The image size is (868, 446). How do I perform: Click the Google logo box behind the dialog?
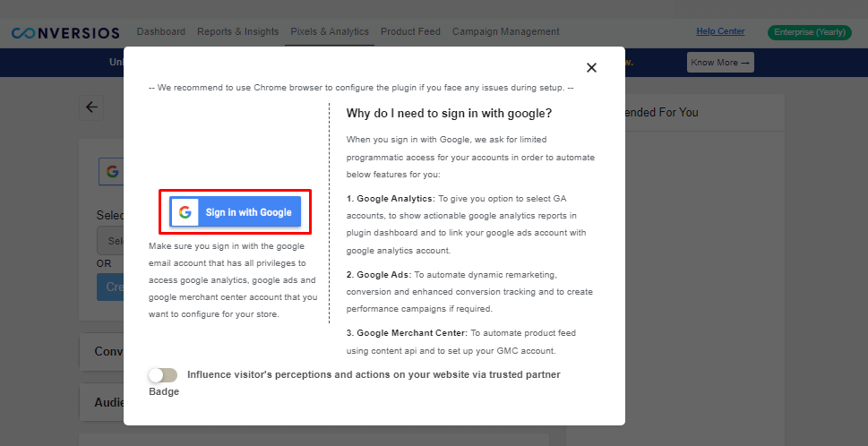pos(111,172)
